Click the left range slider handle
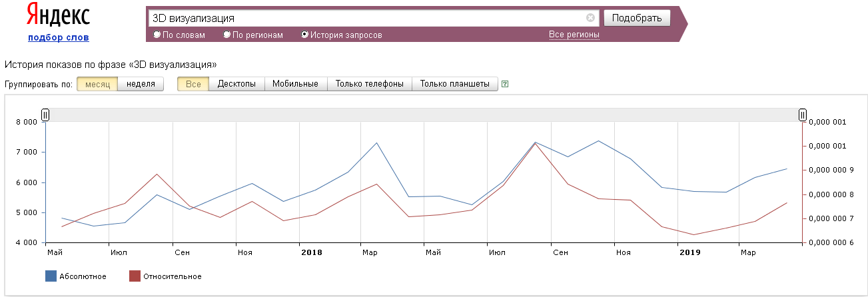This screenshot has width=868, height=297. pyautogui.click(x=45, y=115)
